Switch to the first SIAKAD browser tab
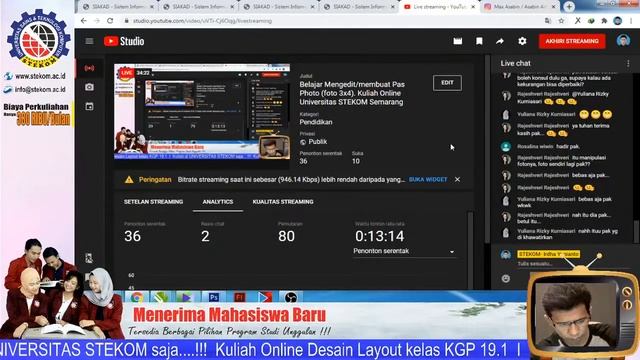Image resolution: width=640 pixels, height=360 pixels. (x=117, y=7)
